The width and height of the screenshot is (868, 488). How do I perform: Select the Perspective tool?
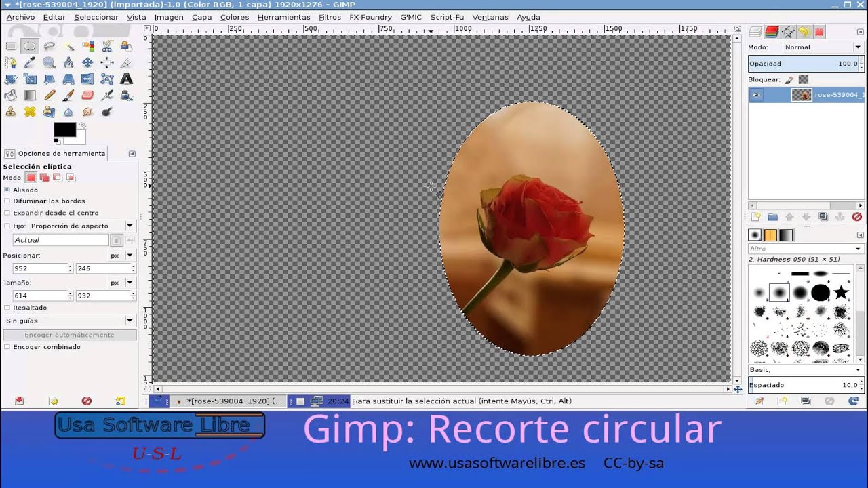pos(68,79)
